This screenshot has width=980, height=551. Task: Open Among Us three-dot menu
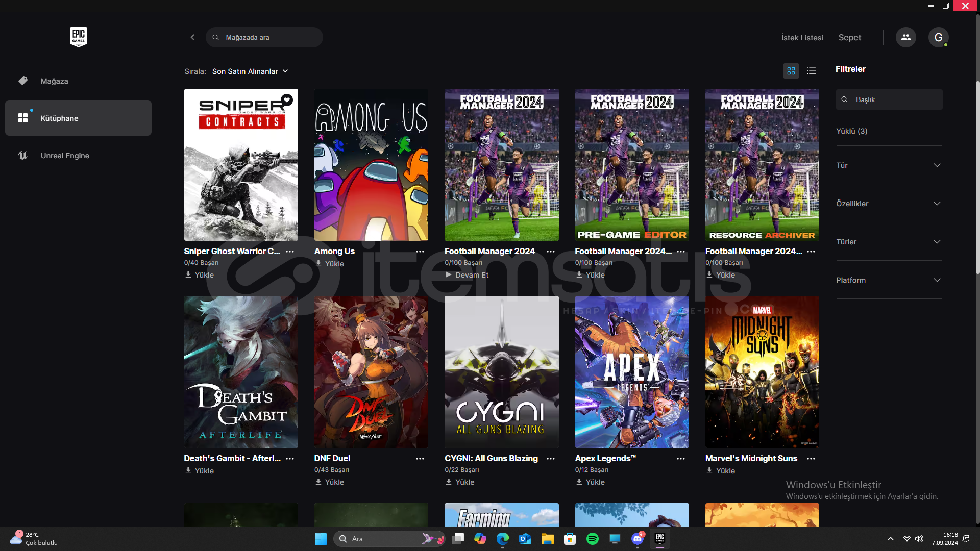tap(420, 252)
